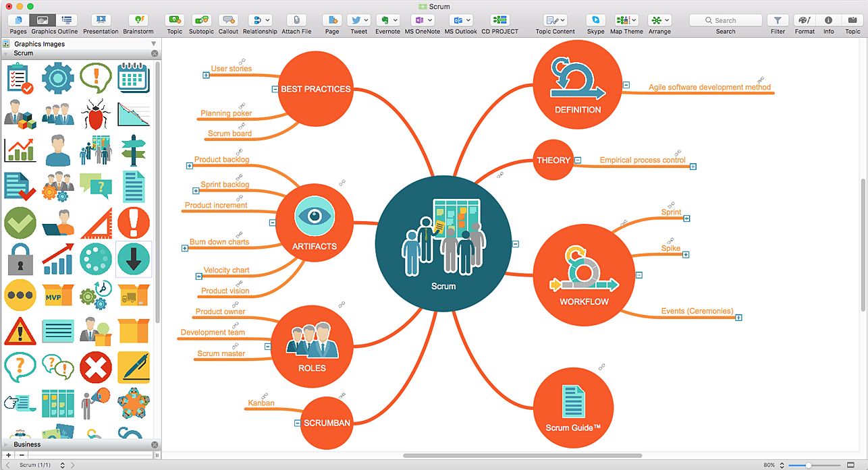Open the Business library section
The image size is (868, 470).
pos(27,444)
